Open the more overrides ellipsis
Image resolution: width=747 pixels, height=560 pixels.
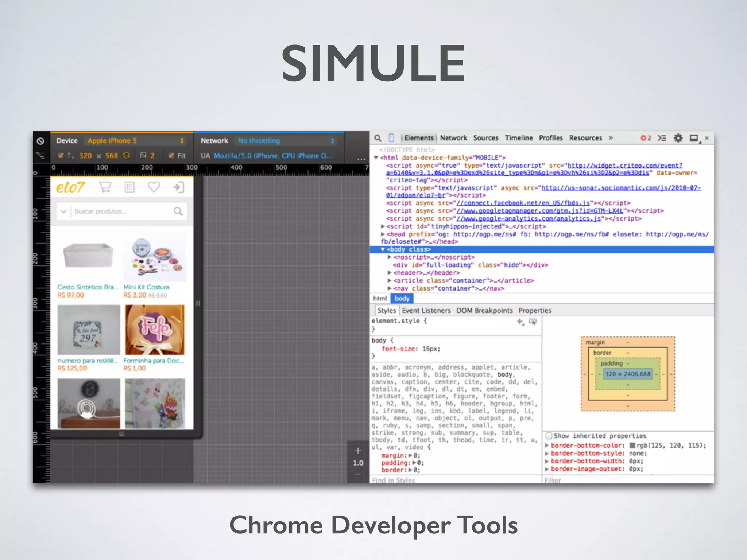coord(361,159)
